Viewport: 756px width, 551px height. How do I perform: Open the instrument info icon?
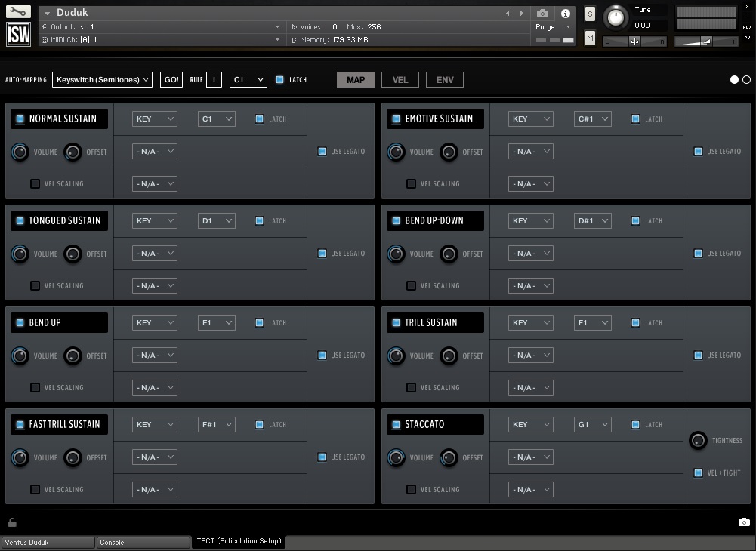pyautogui.click(x=565, y=14)
